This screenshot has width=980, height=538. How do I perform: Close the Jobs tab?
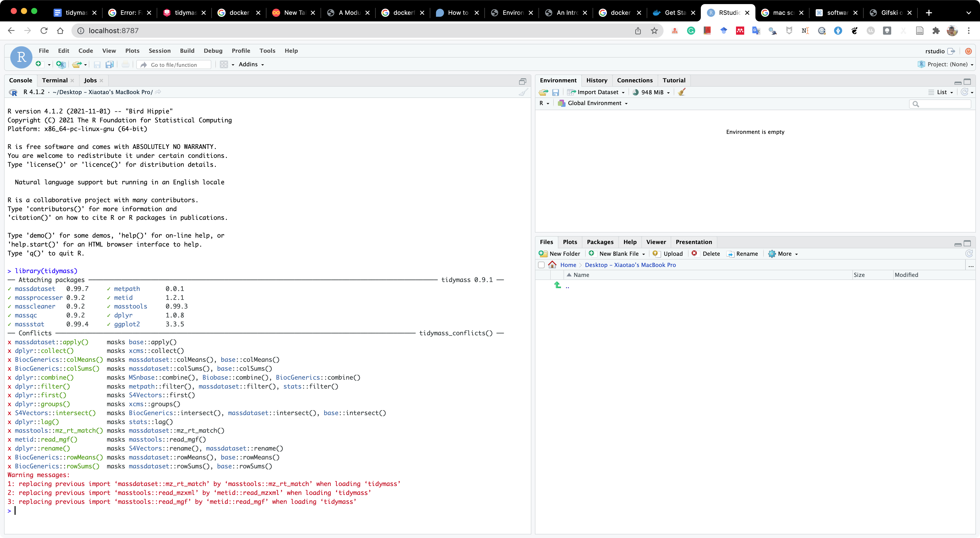tap(101, 81)
